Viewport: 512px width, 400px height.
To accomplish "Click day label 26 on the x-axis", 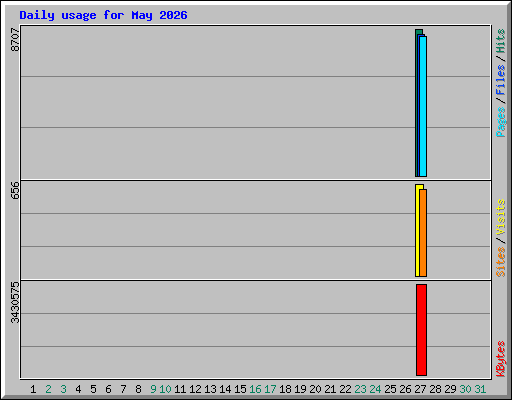I will point(405,389).
